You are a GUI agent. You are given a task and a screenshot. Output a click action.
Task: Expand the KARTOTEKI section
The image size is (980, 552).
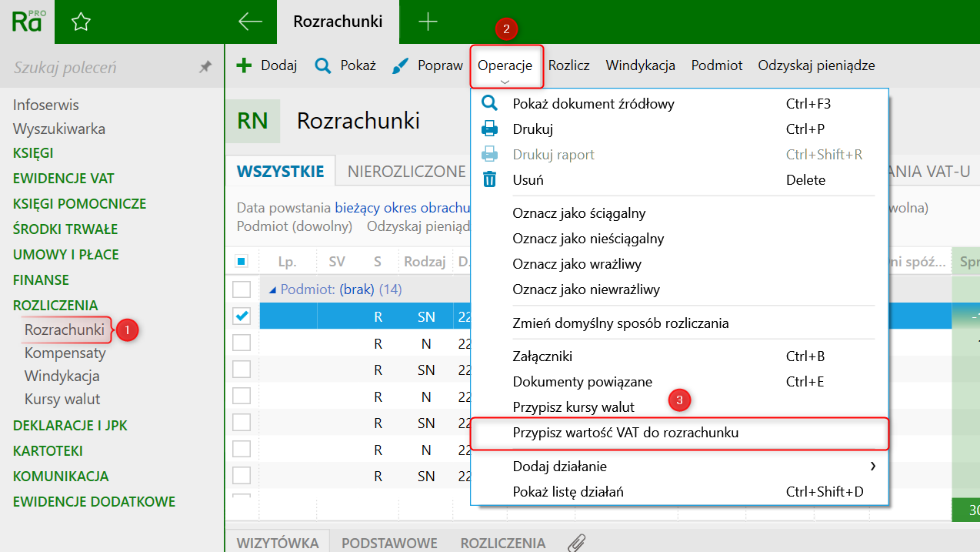point(48,451)
